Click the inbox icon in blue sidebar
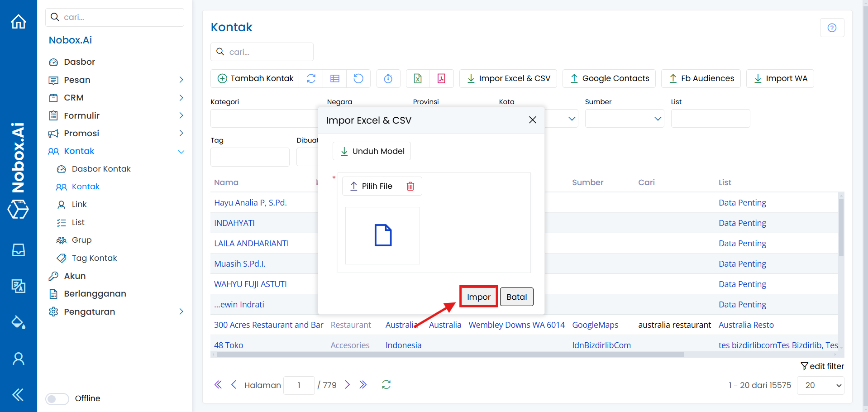Viewport: 868px width, 412px height. click(x=19, y=250)
